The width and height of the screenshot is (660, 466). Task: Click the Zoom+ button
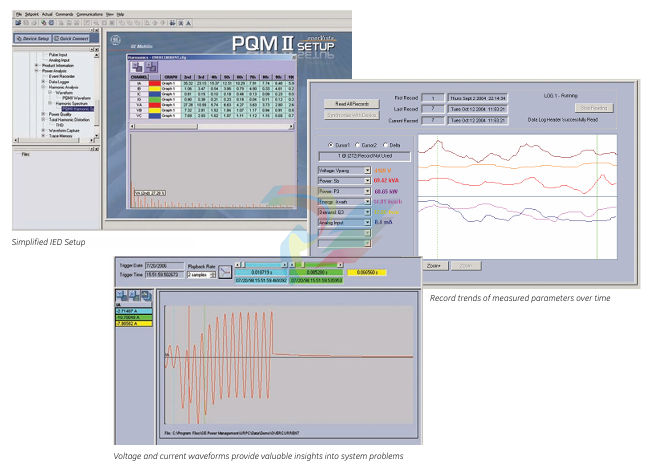[434, 266]
